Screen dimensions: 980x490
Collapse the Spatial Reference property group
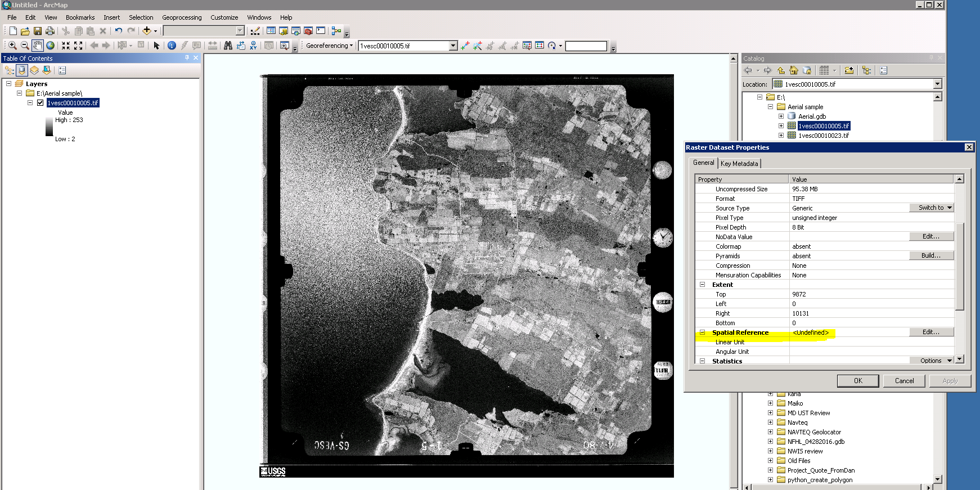702,332
